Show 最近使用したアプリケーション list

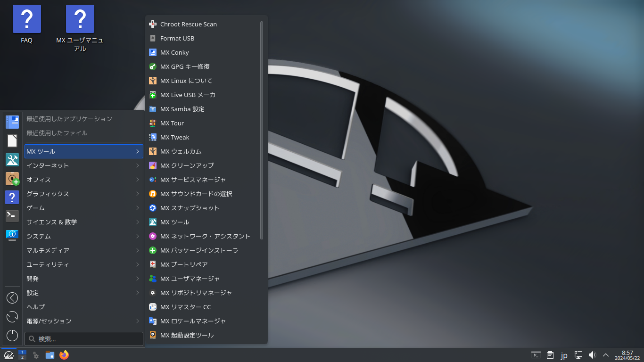(x=84, y=119)
